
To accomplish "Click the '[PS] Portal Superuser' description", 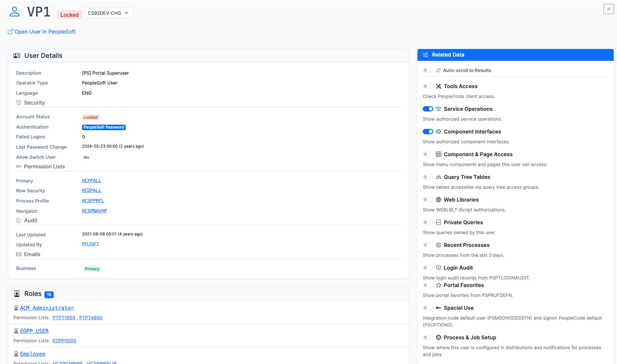I will click(105, 73).
